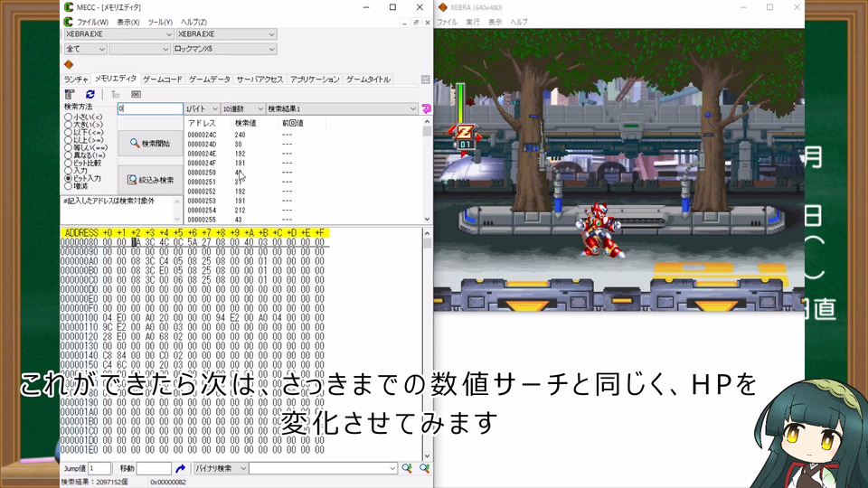The height and width of the screenshot is (488, 868).
Task: Open XEBRA window 表示 menu
Action: [495, 22]
